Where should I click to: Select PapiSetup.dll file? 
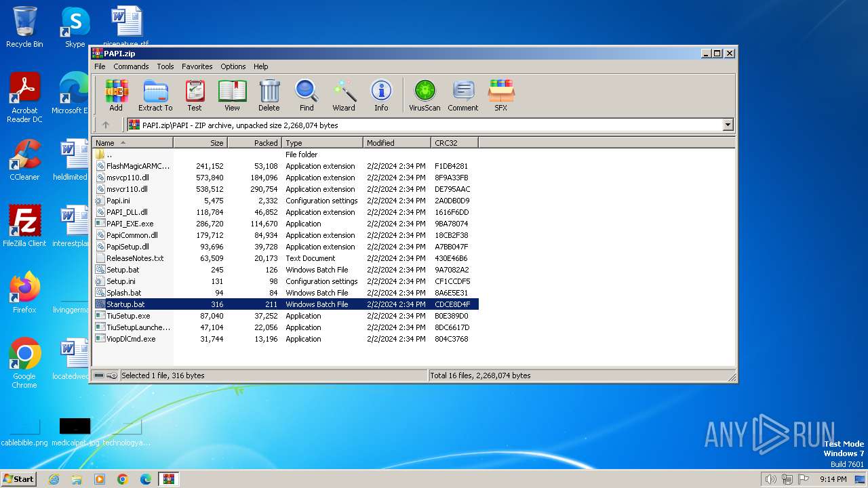(285, 247)
